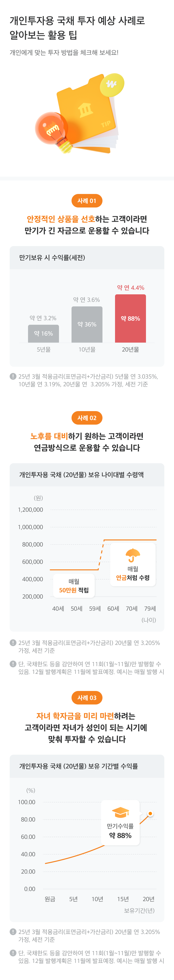Select the 사례 02 badge

click(87, 418)
